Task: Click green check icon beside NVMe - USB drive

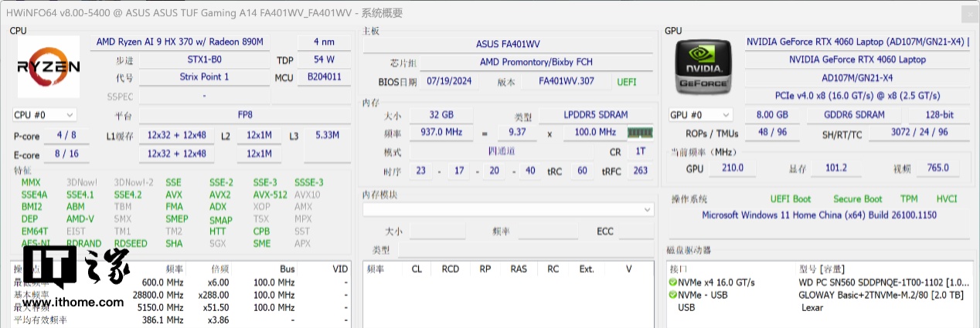Action: (x=672, y=295)
